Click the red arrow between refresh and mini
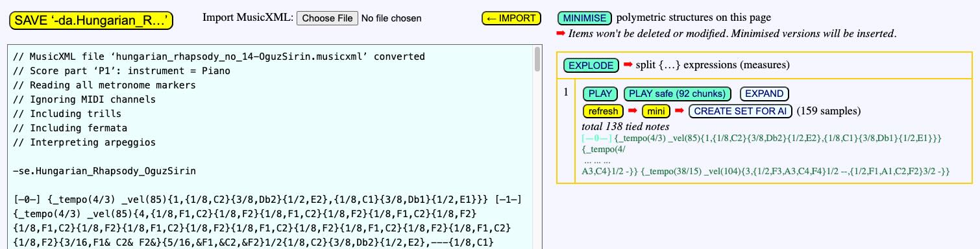Screen dimensions: 980x249 click(x=633, y=111)
